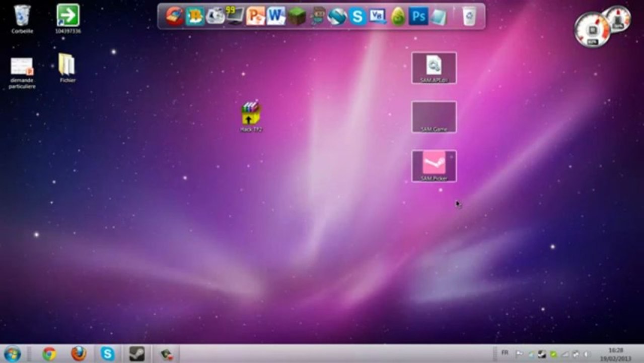The width and height of the screenshot is (644, 363).
Task: Select the SAM.API.dll file
Action: pos(434,68)
